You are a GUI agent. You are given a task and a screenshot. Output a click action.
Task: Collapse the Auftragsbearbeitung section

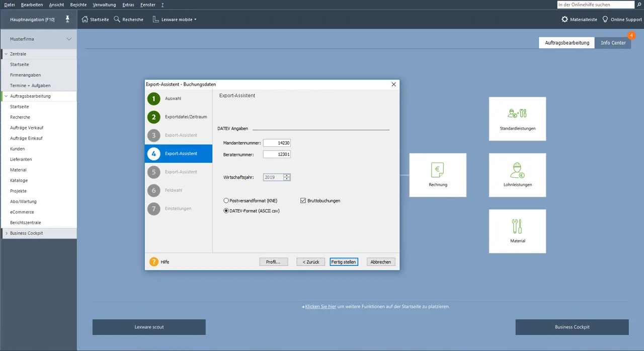point(6,96)
